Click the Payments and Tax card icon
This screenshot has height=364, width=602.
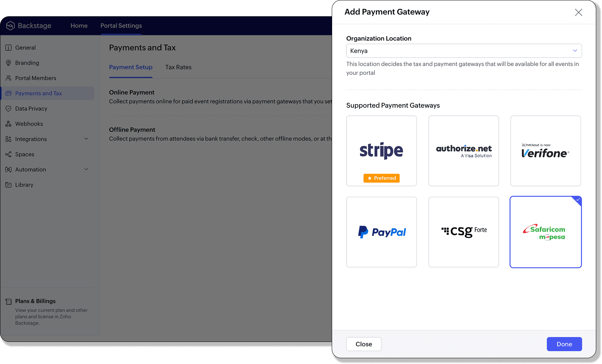[x=8, y=93]
